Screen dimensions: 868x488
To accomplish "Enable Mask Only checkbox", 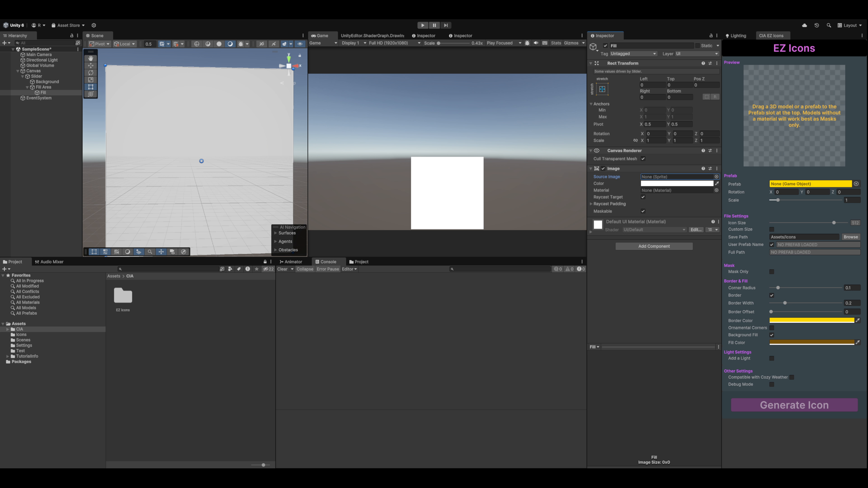I will pos(772,272).
